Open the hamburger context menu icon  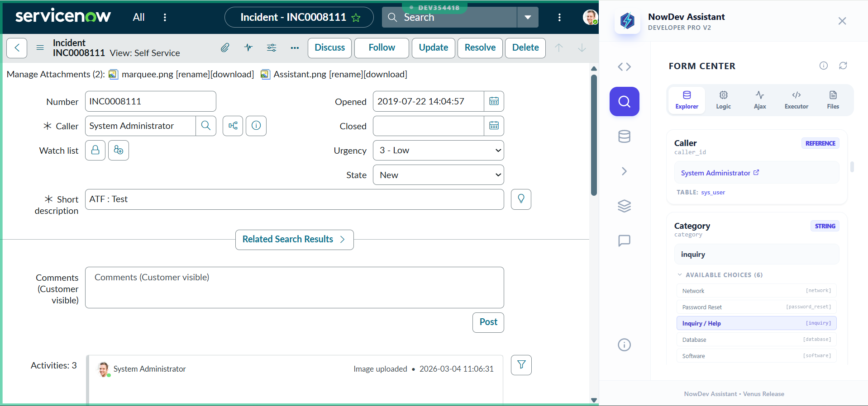[40, 47]
